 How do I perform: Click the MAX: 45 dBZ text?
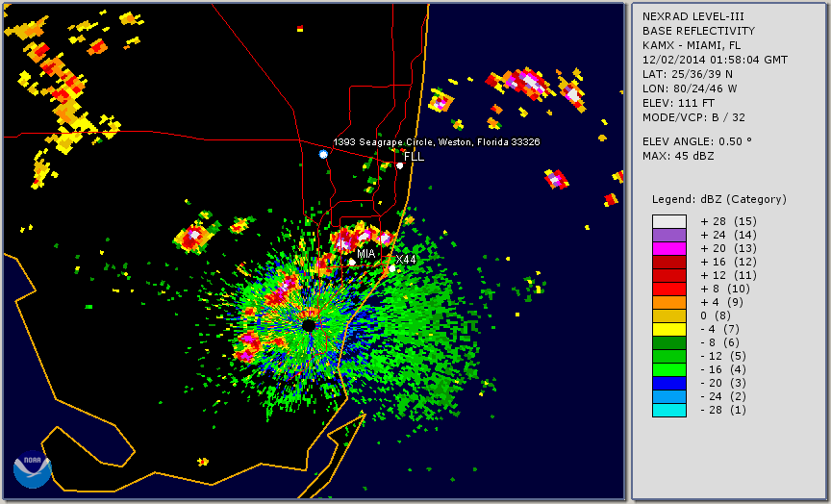point(678,157)
